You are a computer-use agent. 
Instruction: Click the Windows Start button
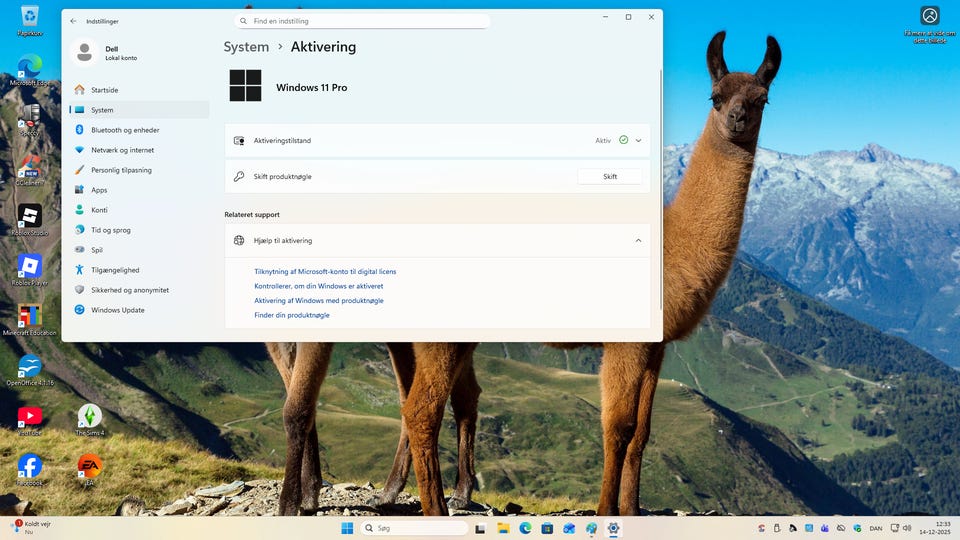(x=347, y=528)
